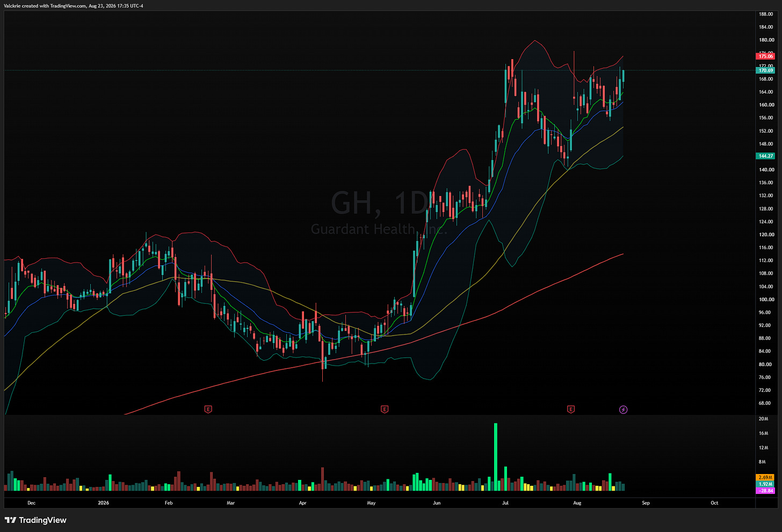Screen dimensions: 782x532
Task: Click the 12M volume axis label
Action: [x=763, y=448]
